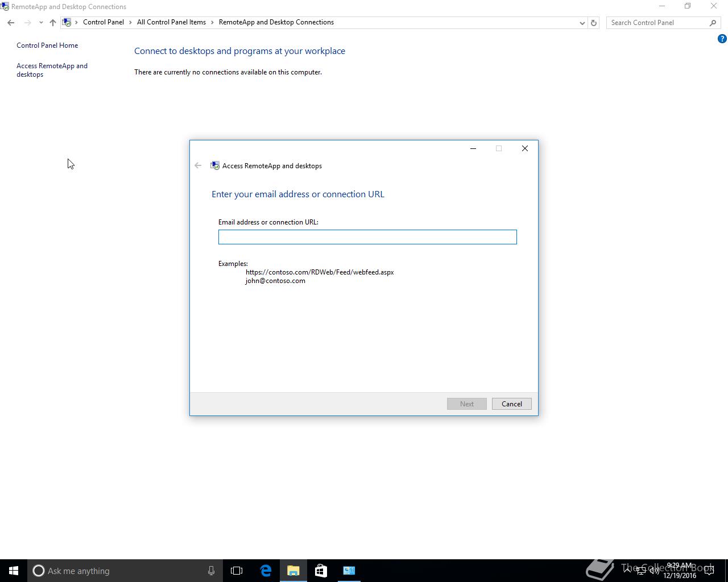Click the Email address or connection URL field

point(367,237)
